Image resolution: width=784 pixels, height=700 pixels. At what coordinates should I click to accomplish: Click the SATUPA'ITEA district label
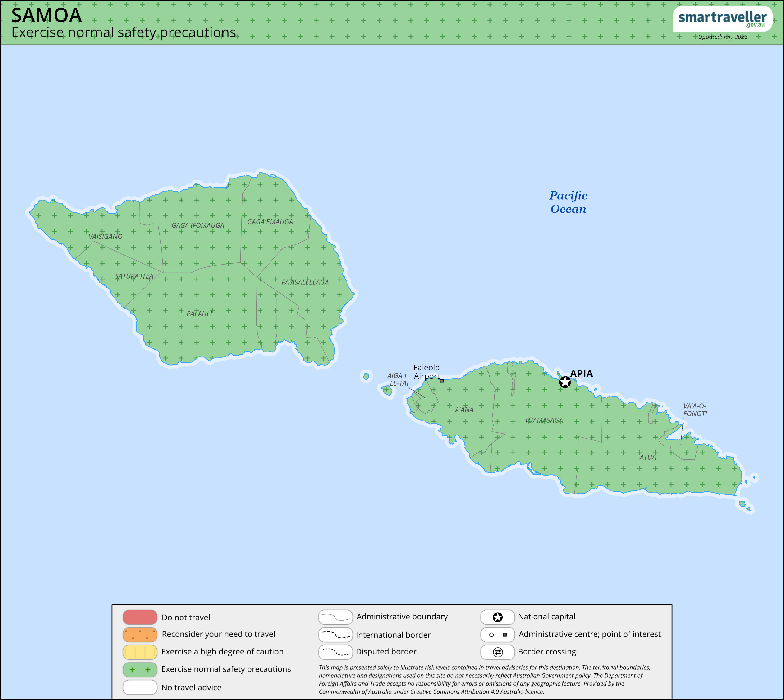click(x=134, y=276)
